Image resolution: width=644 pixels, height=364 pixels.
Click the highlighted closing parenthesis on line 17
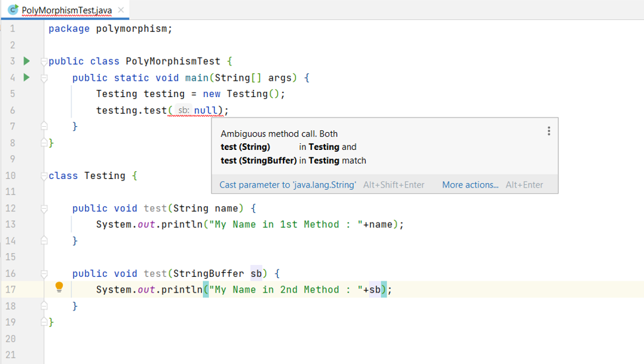tap(383, 290)
